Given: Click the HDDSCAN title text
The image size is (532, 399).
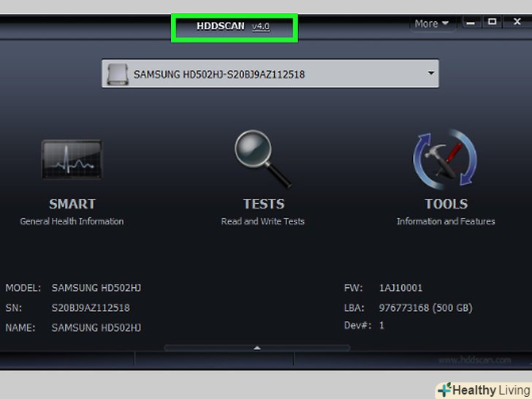Looking at the screenshot, I should [x=221, y=26].
